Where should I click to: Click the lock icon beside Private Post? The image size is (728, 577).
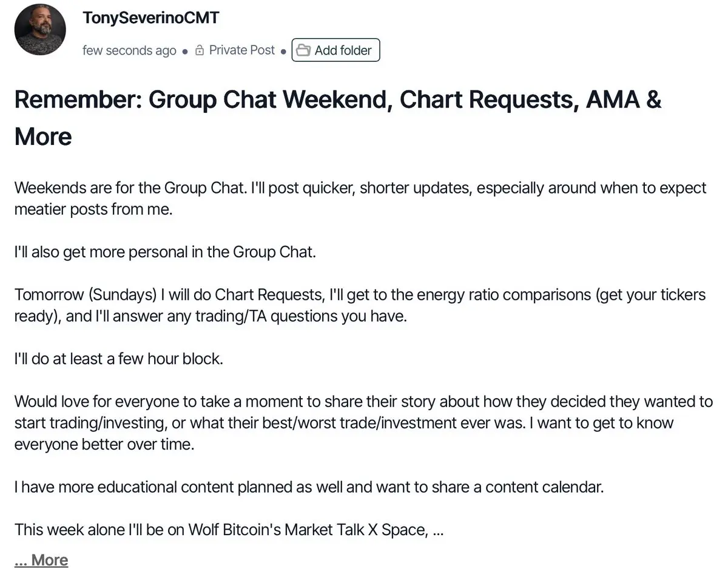coord(200,51)
